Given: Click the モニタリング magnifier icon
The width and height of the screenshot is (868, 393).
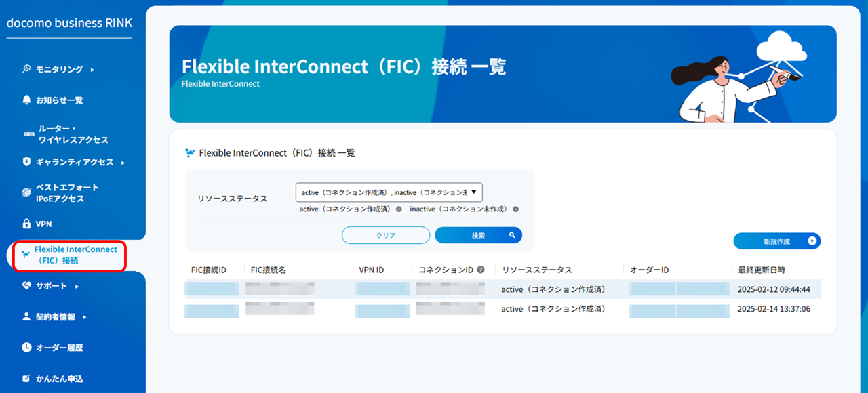Looking at the screenshot, I should click(26, 68).
